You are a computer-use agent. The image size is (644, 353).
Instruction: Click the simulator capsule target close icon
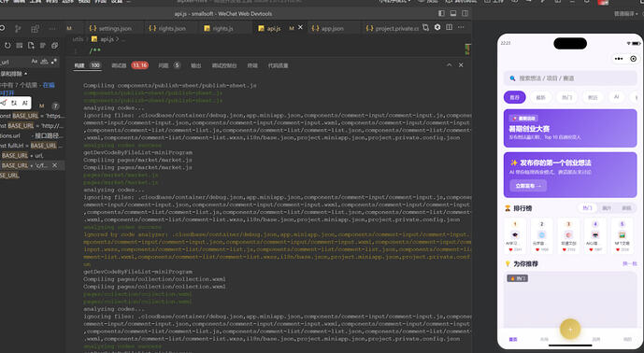tap(633, 59)
